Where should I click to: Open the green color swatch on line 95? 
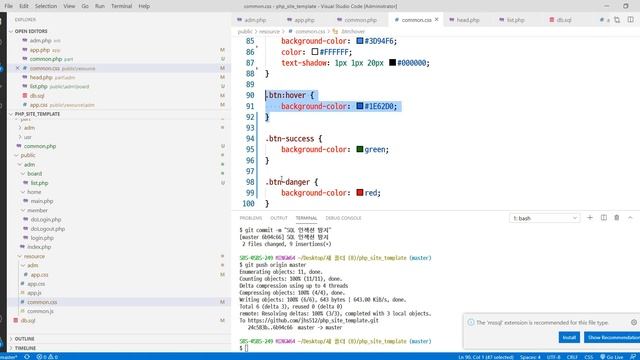(360, 149)
